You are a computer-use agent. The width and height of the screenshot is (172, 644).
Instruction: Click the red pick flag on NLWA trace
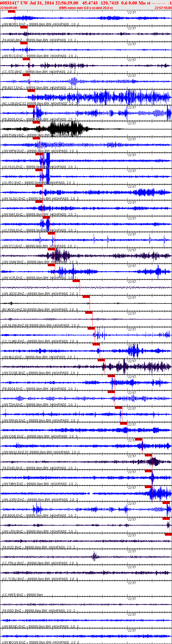(89, 312)
